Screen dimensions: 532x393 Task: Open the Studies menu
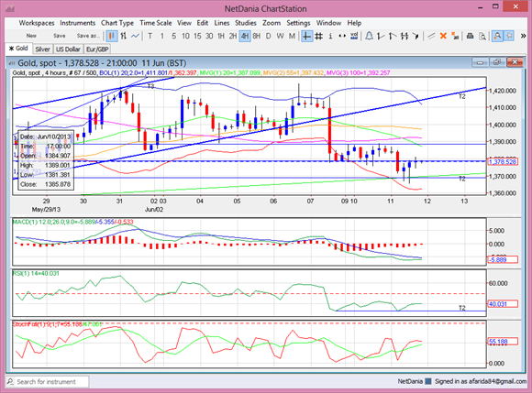(x=246, y=23)
